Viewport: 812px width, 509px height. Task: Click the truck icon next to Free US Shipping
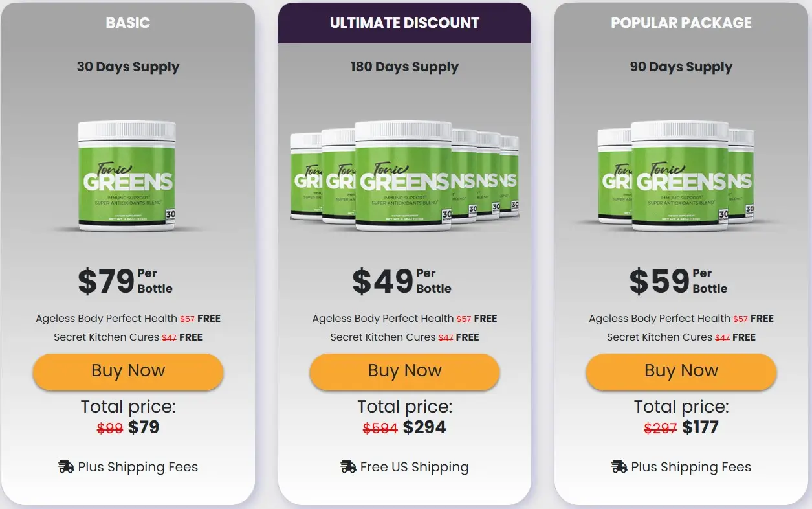(x=348, y=466)
